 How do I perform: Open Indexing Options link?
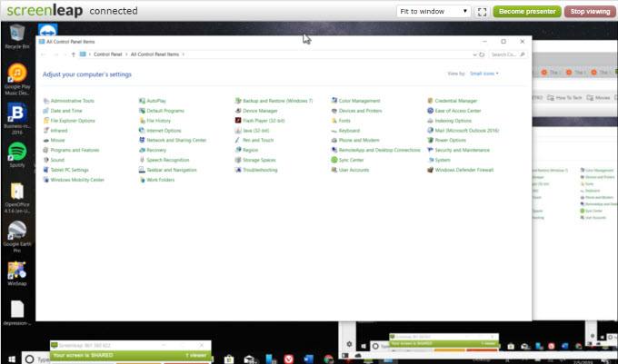(454, 121)
